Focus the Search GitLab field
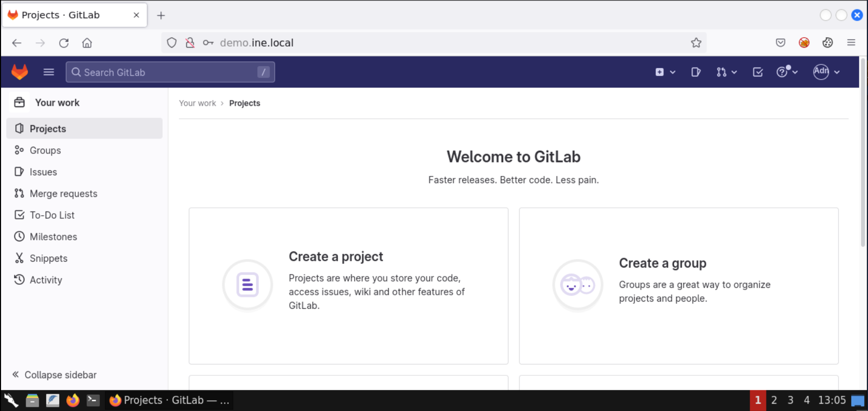 (170, 72)
